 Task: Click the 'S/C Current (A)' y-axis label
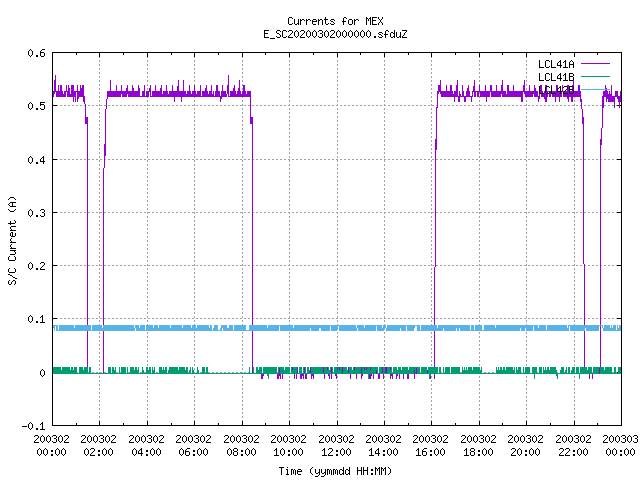13,241
